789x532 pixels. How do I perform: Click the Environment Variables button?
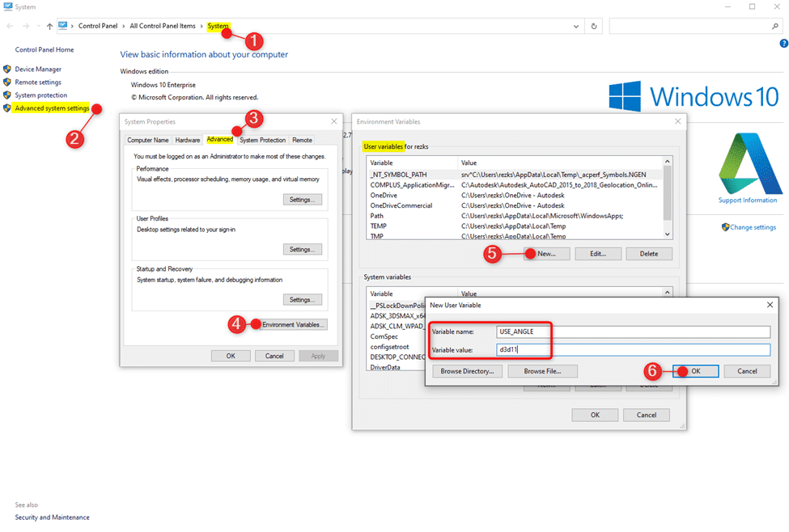click(x=293, y=325)
